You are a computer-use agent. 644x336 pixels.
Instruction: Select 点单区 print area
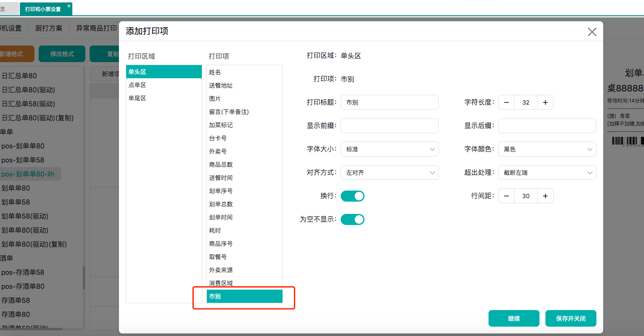[x=164, y=85]
